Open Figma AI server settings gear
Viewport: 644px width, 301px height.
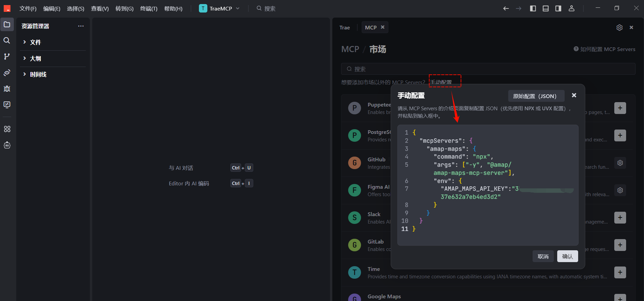click(620, 190)
